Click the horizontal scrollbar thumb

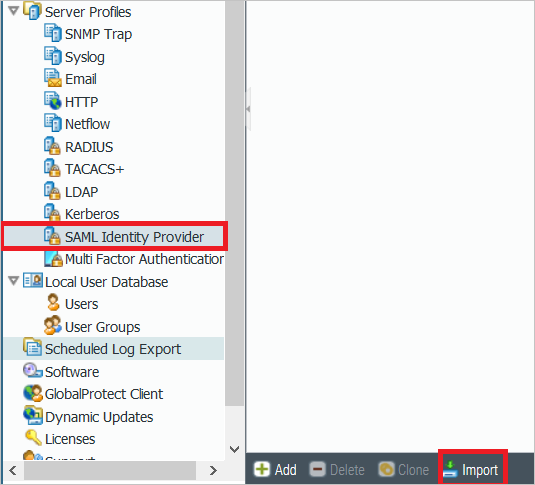[x=110, y=470]
